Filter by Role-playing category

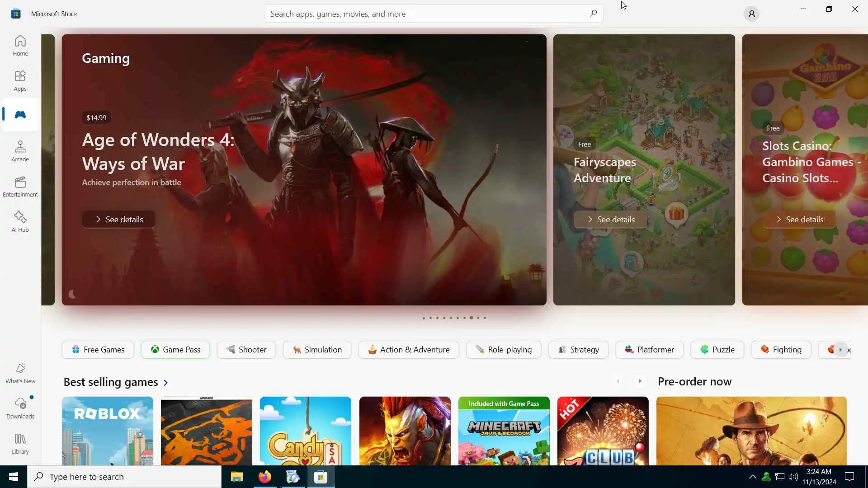click(x=503, y=350)
